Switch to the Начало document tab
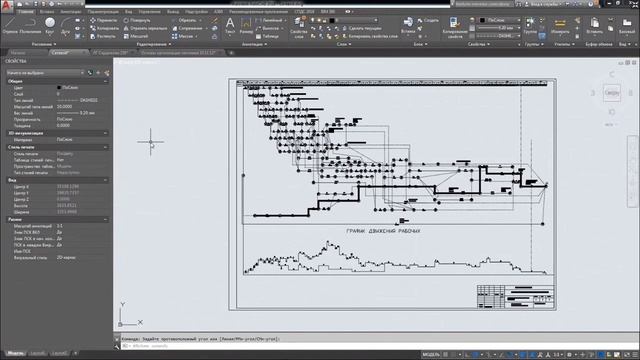The width and height of the screenshot is (640, 360). pos(19,53)
